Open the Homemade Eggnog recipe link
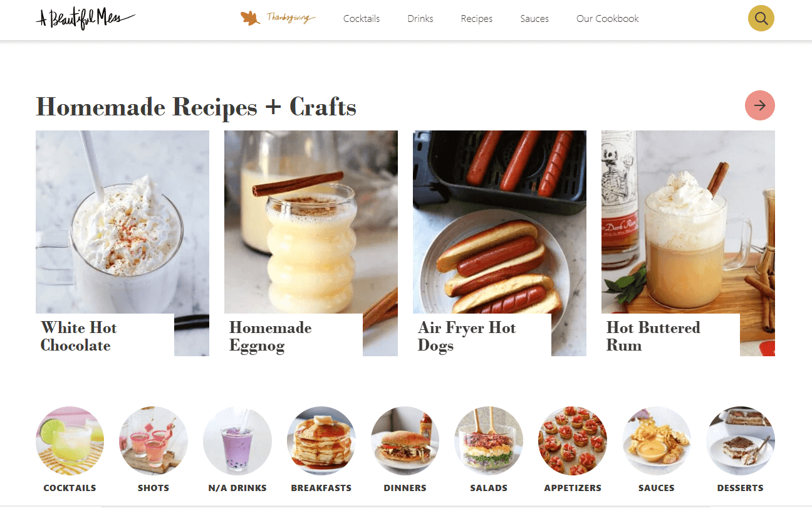This screenshot has width=812, height=508. pyautogui.click(x=271, y=337)
